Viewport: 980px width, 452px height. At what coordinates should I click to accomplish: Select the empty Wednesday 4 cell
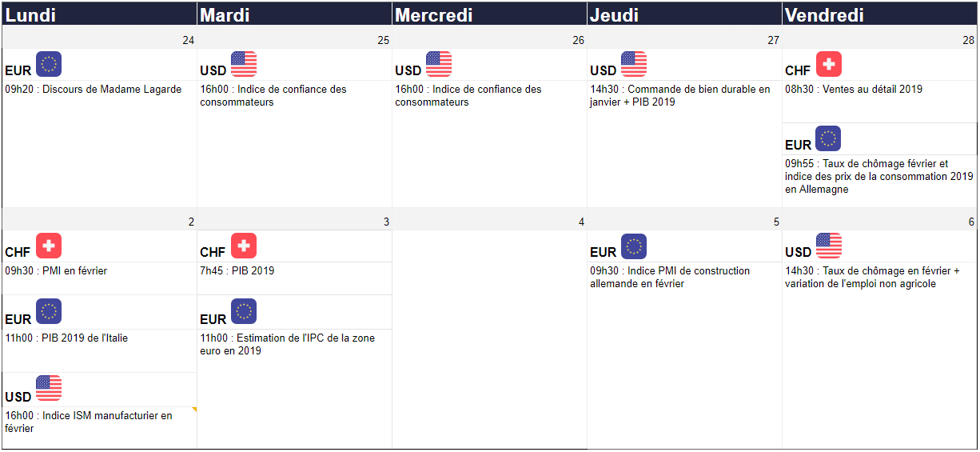(489, 339)
